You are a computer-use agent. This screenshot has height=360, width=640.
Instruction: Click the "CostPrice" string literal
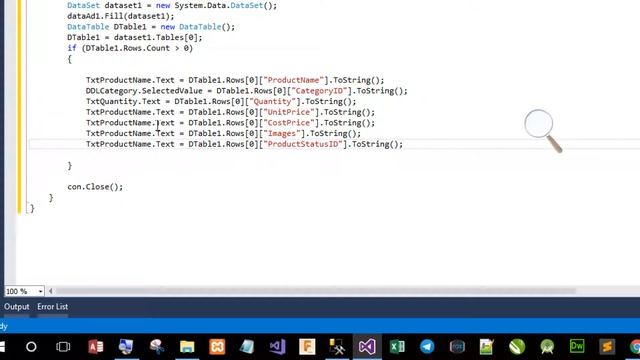click(291, 122)
